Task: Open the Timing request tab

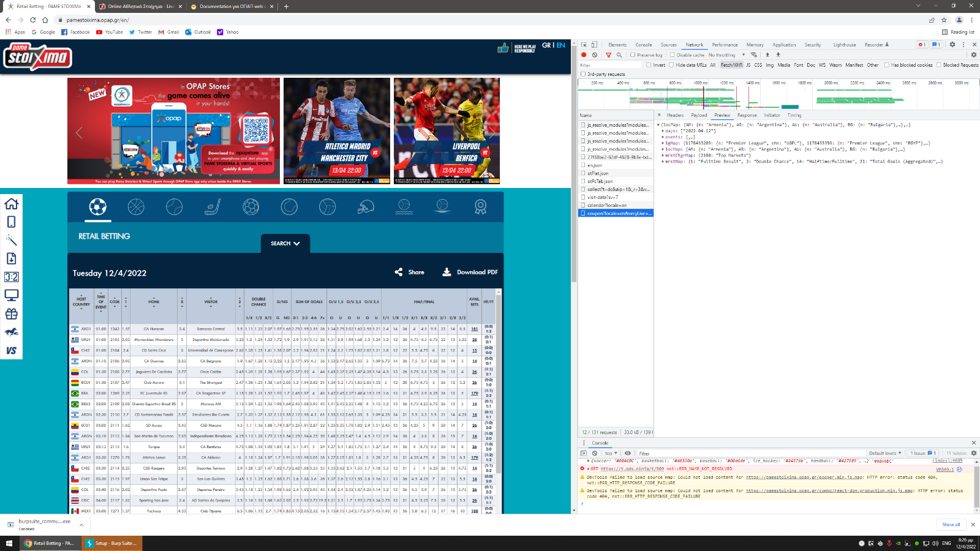Action: click(x=794, y=115)
